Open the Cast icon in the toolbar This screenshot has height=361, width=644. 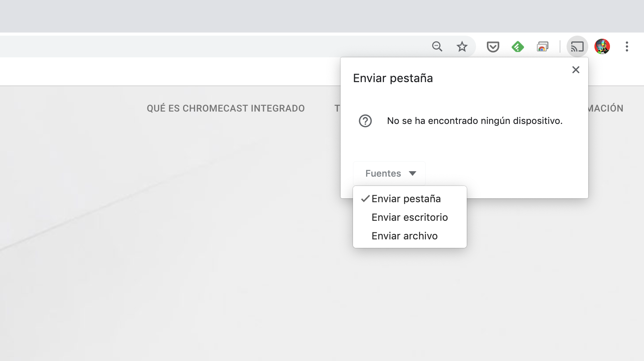577,46
